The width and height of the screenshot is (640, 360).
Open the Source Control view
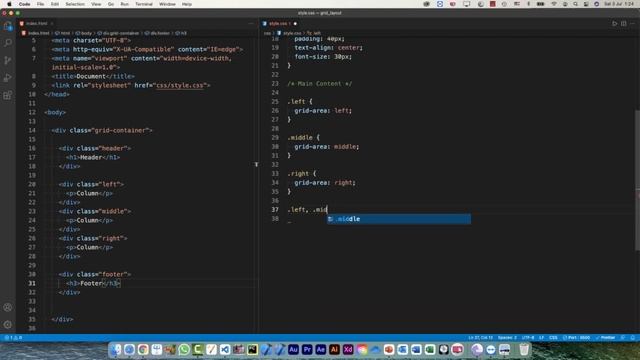tap(8, 60)
